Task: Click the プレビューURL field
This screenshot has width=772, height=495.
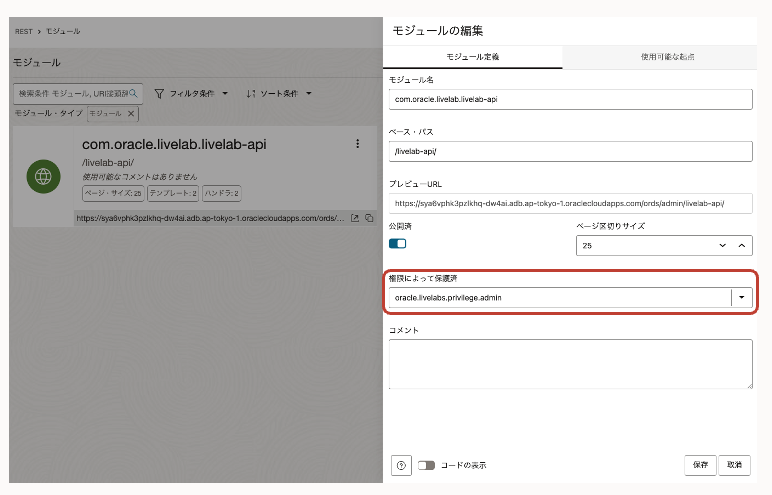Action: (571, 203)
